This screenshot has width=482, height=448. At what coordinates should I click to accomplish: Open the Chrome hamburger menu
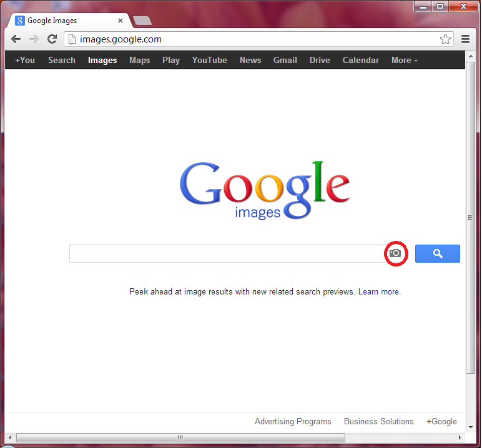(x=465, y=39)
